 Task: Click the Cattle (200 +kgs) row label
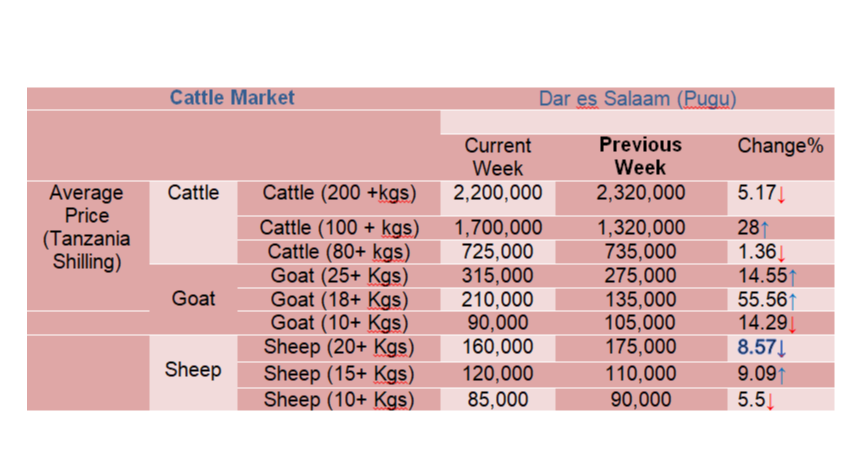(339, 193)
